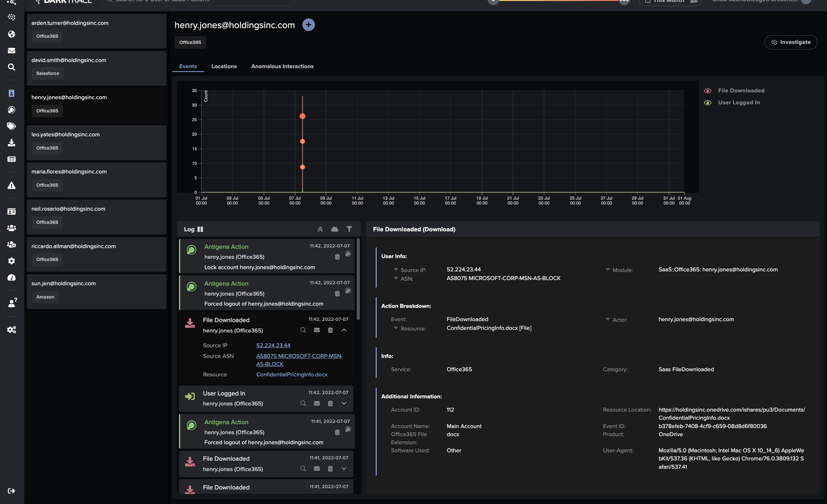Image resolution: width=827 pixels, height=504 pixels.
Task: Click the tags icon in left sidebar
Action: [11, 126]
